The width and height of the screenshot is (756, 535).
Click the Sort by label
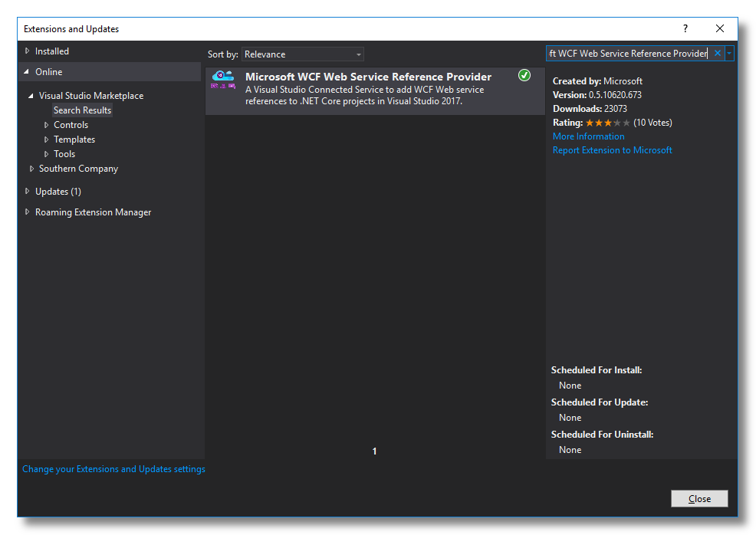[223, 54]
